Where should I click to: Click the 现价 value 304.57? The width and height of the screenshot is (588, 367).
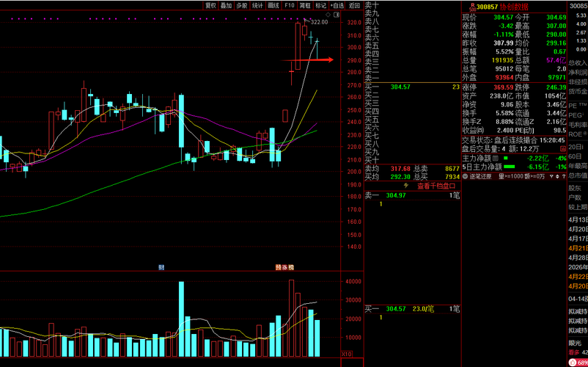(x=503, y=18)
